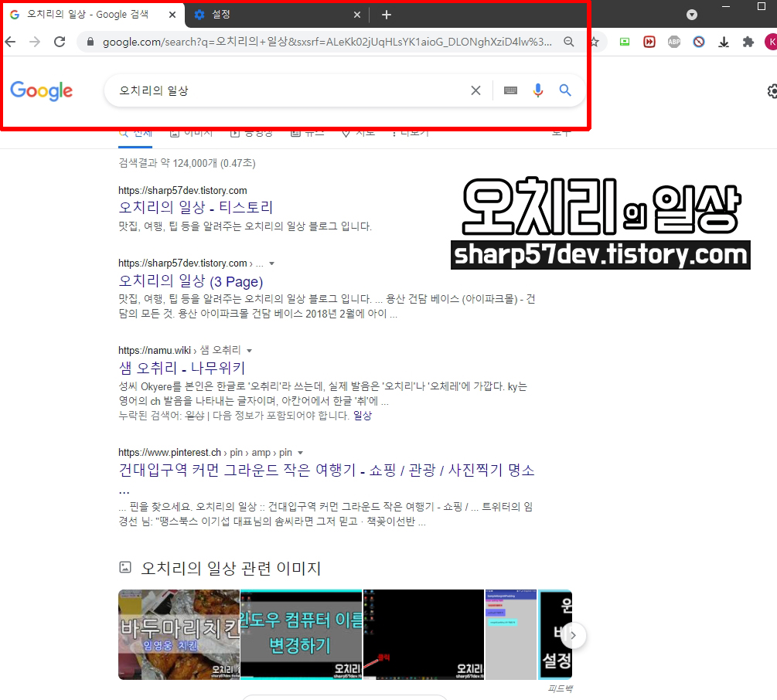Open the tab search dropdown arrow
777x700 pixels.
[x=692, y=15]
